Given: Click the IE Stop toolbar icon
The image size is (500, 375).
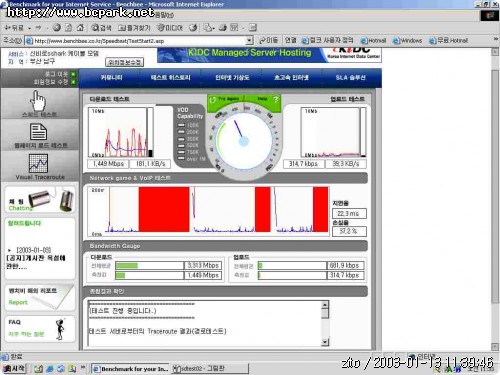Looking at the screenshot, I should (x=57, y=28).
